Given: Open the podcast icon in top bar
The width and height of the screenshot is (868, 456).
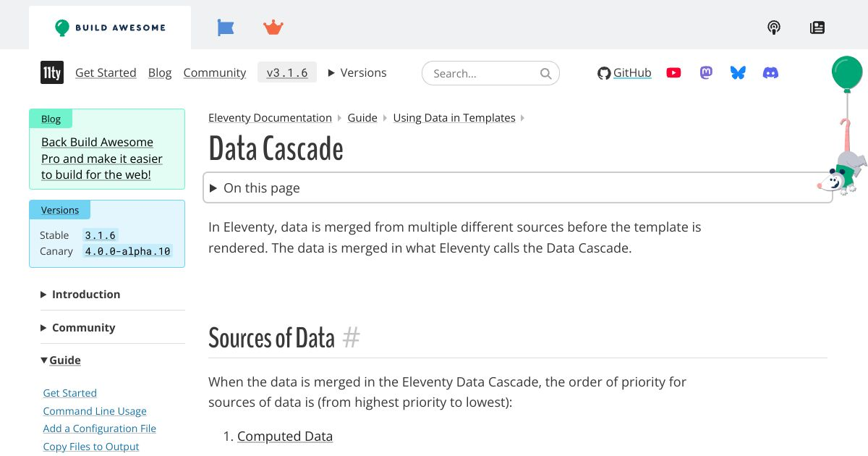Looking at the screenshot, I should click(x=774, y=28).
